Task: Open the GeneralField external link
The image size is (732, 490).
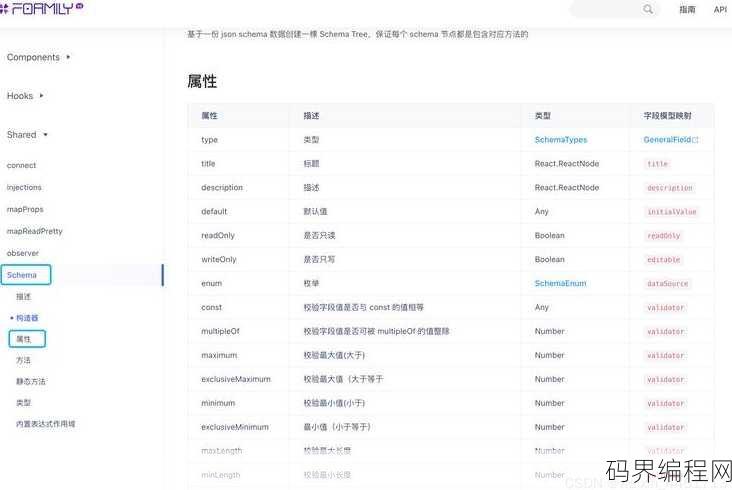Action: tap(671, 140)
